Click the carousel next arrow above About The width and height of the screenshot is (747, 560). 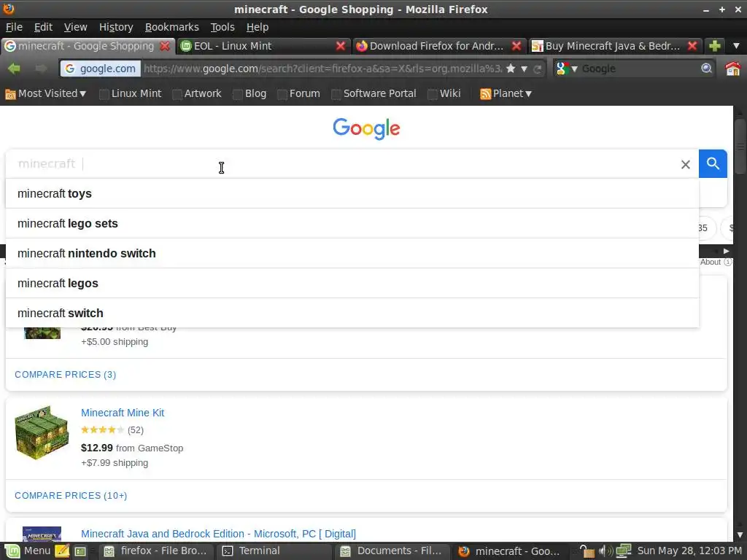726,251
